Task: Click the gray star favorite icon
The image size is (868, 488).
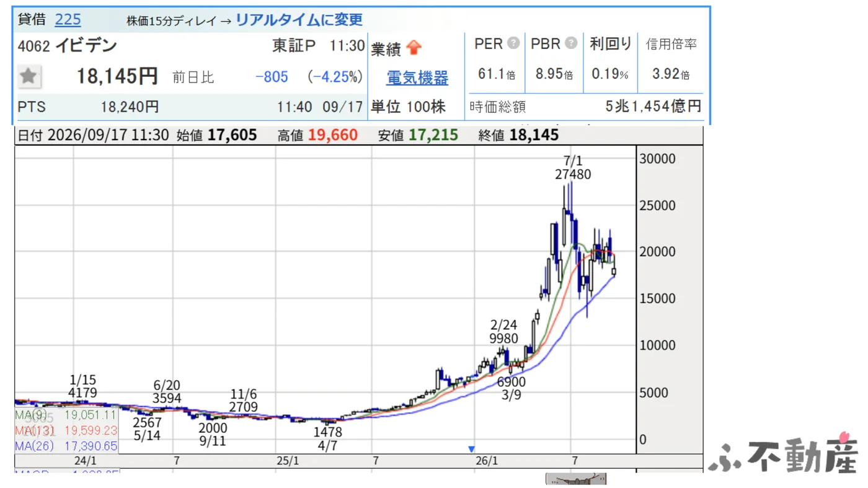Action: [28, 76]
